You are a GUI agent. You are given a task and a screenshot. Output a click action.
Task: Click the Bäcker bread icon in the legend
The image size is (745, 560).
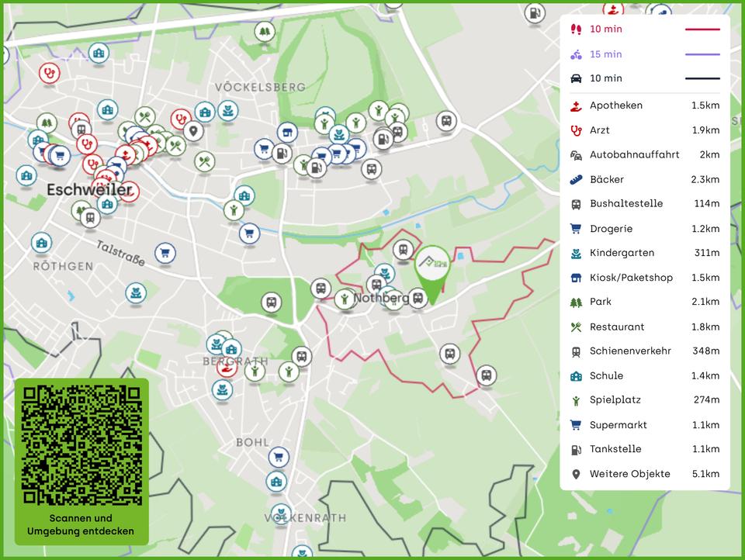tap(576, 179)
